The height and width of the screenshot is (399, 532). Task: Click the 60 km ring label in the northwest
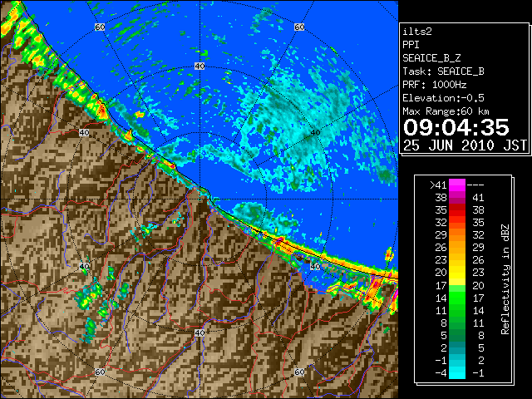tap(100, 27)
